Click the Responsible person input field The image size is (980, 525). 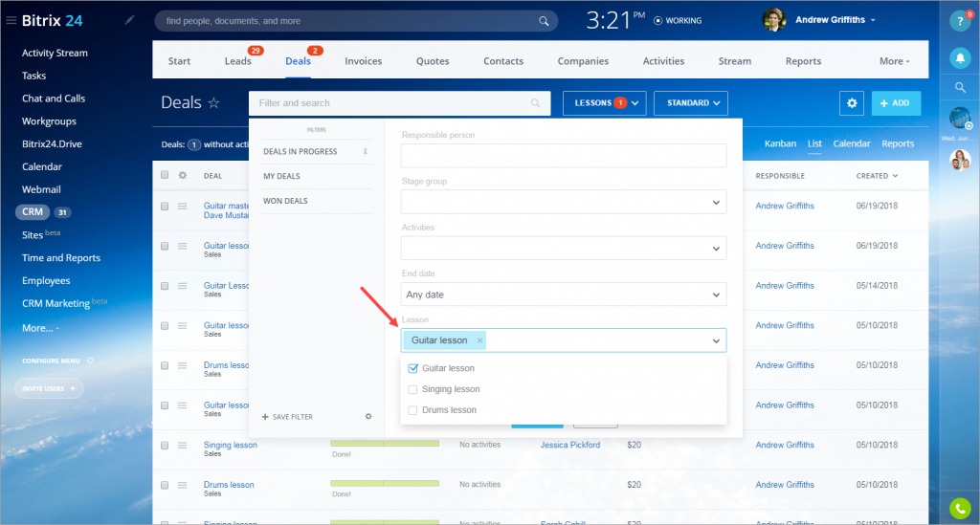click(x=564, y=156)
